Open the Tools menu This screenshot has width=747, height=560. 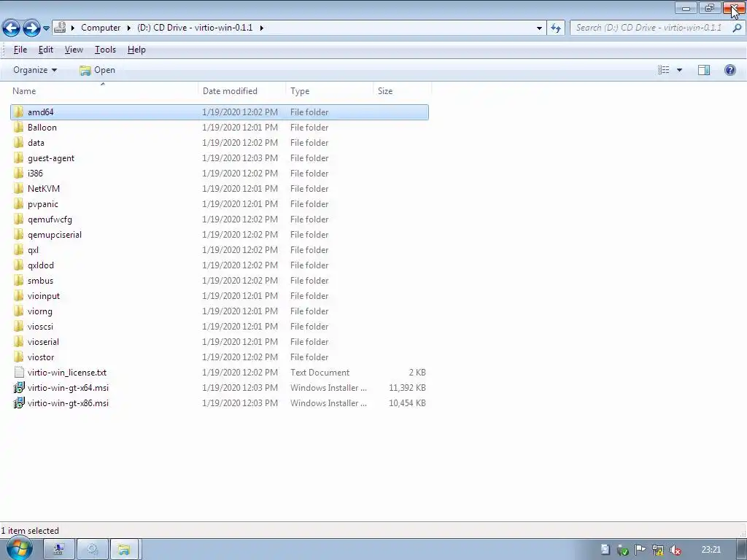pyautogui.click(x=105, y=50)
